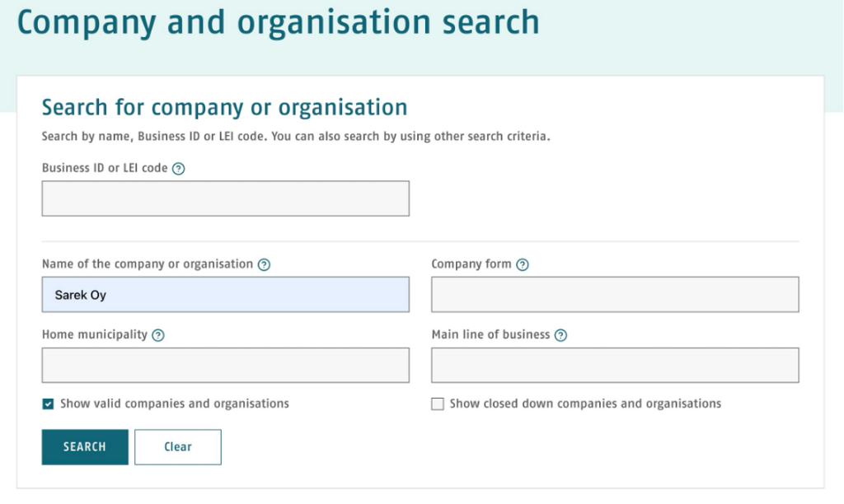Click 'Search for company or organisation' heading
Viewport: 844px width, 504px height.
(x=224, y=108)
